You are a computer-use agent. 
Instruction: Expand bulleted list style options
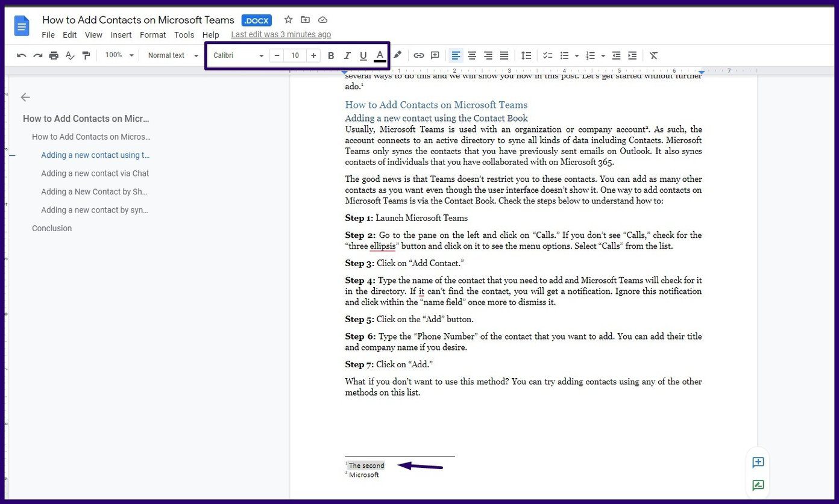(577, 55)
